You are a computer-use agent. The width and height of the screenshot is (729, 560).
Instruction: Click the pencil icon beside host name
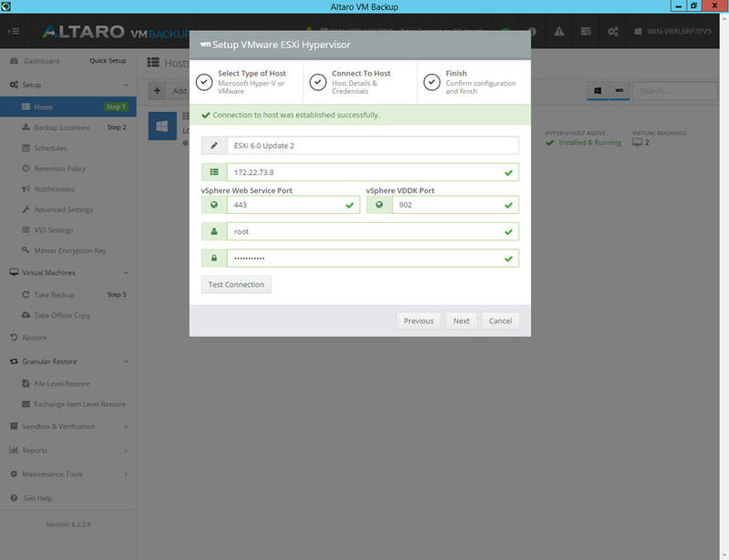pyautogui.click(x=214, y=146)
